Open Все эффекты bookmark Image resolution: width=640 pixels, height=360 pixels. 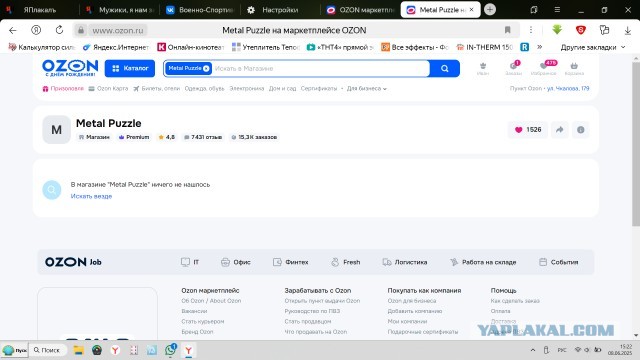tap(415, 47)
